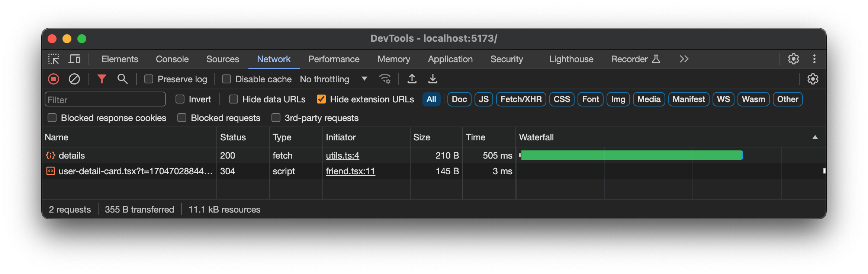Toggle the red filter funnel icon
Screen dimensions: 868x274
coord(102,79)
